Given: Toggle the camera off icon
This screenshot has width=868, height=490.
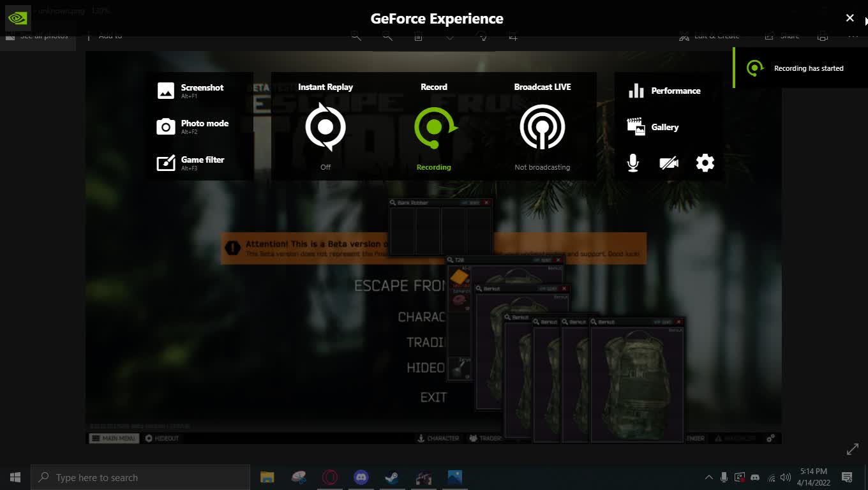Looking at the screenshot, I should [x=668, y=163].
